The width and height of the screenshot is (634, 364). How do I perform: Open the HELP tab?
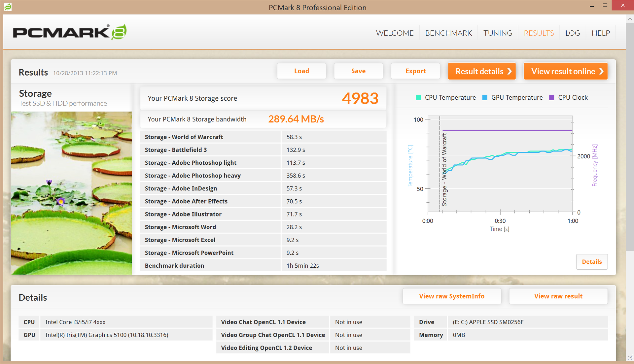(601, 33)
